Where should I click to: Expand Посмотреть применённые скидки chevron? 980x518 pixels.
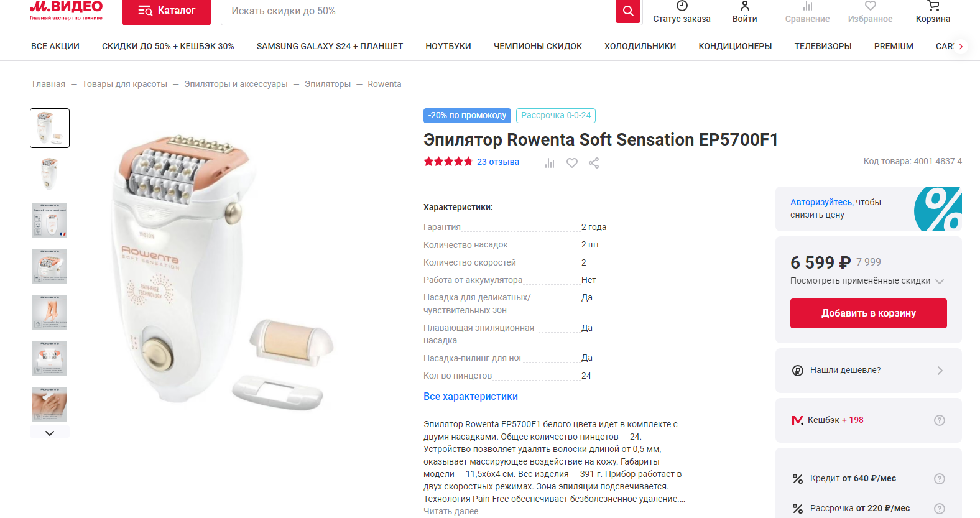(x=940, y=281)
